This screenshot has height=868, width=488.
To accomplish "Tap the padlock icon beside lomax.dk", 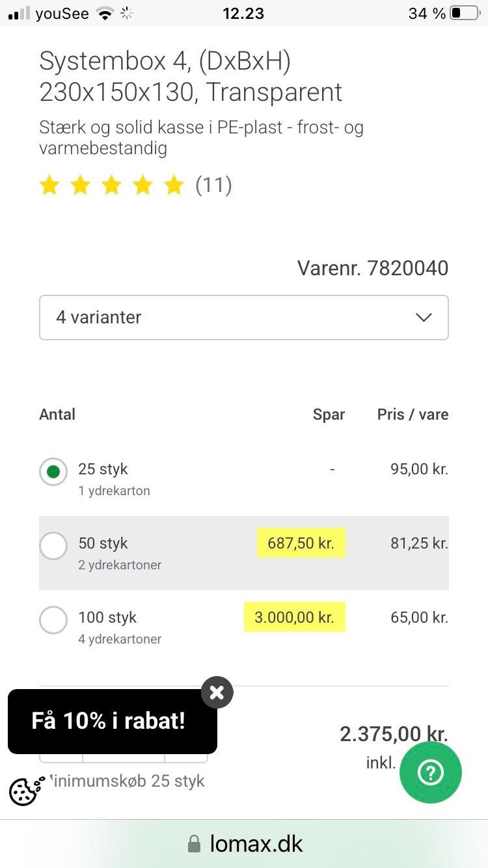I will [194, 845].
